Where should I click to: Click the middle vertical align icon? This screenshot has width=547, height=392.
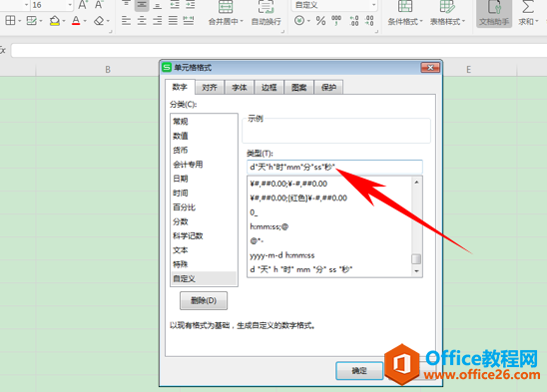(x=142, y=5)
